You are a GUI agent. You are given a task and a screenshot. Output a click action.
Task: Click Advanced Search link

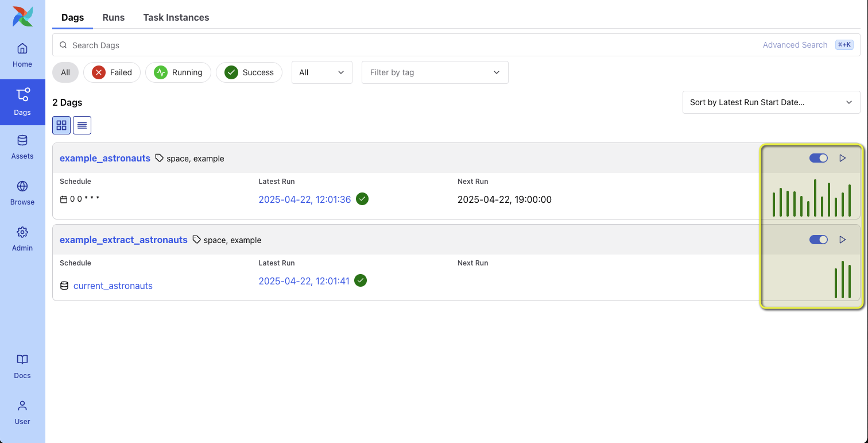point(795,45)
